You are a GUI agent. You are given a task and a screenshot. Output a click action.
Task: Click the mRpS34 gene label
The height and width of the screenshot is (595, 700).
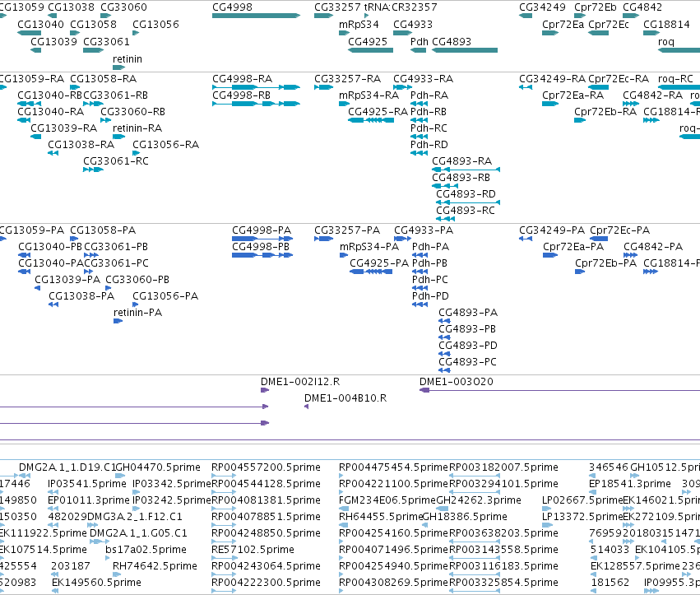click(359, 25)
